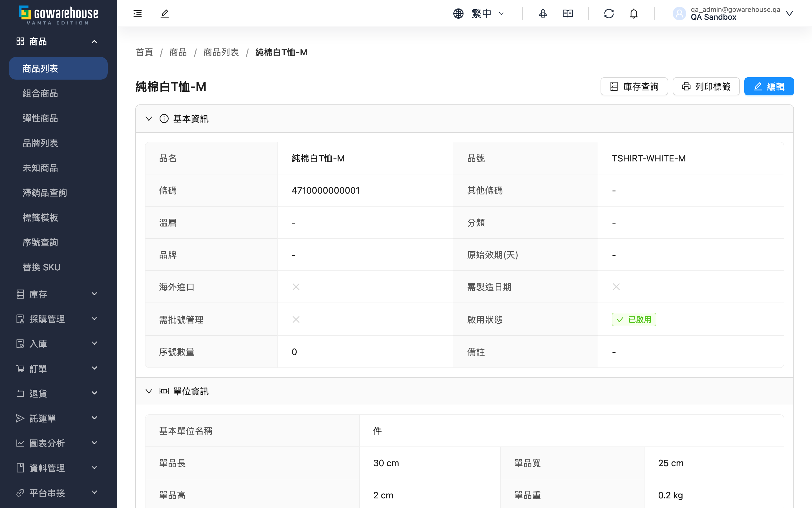Image resolution: width=812 pixels, height=508 pixels.
Task: Click the 庫存查詢 button
Action: (x=634, y=87)
